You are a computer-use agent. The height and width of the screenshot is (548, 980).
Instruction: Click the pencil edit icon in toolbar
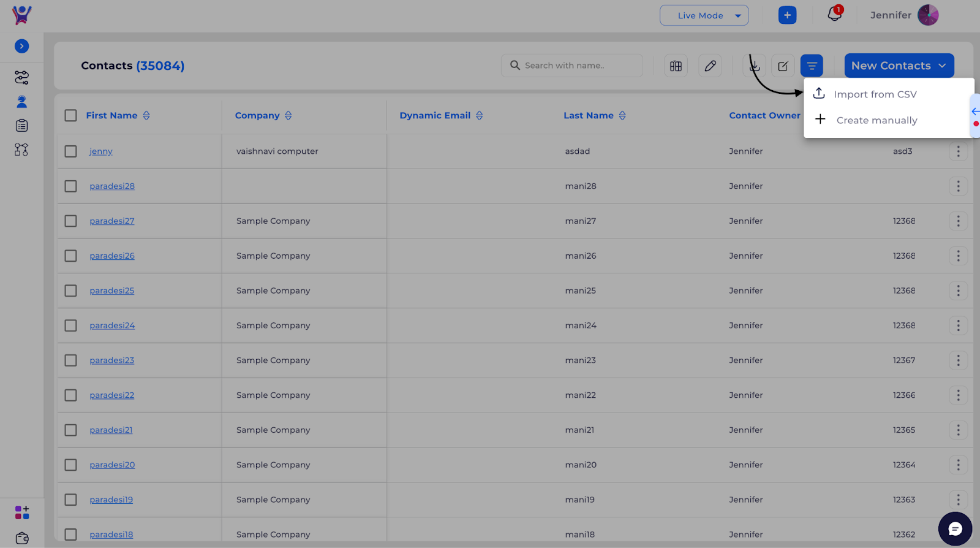[710, 66]
